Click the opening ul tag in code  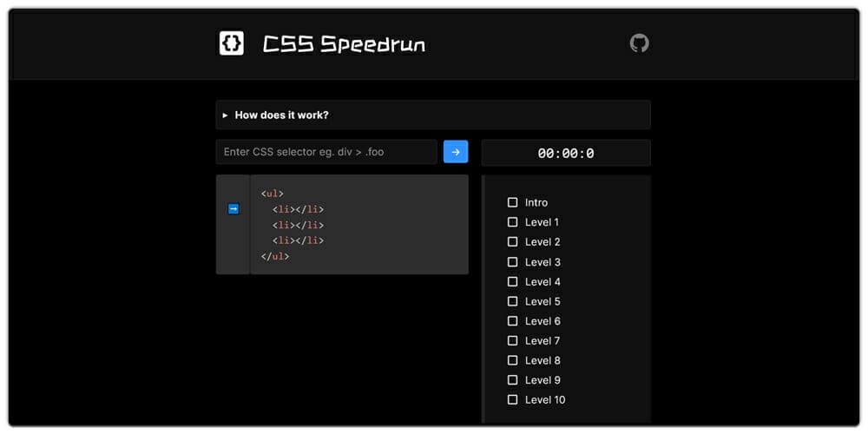click(x=273, y=194)
